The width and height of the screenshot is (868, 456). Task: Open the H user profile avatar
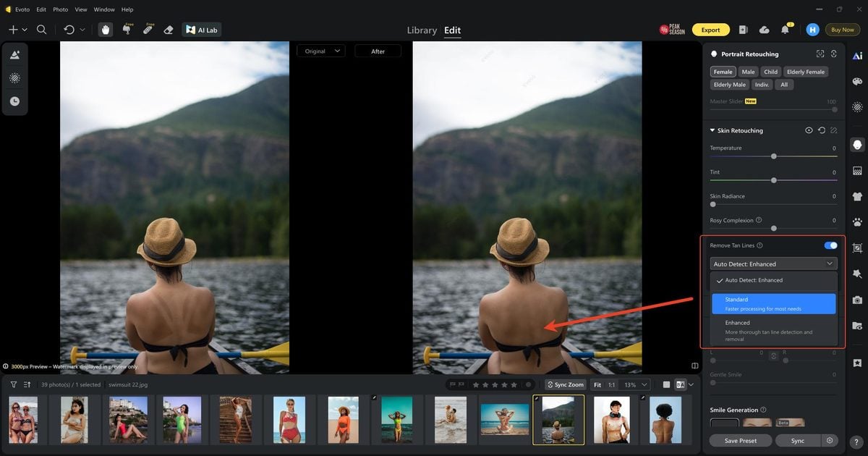[812, 30]
